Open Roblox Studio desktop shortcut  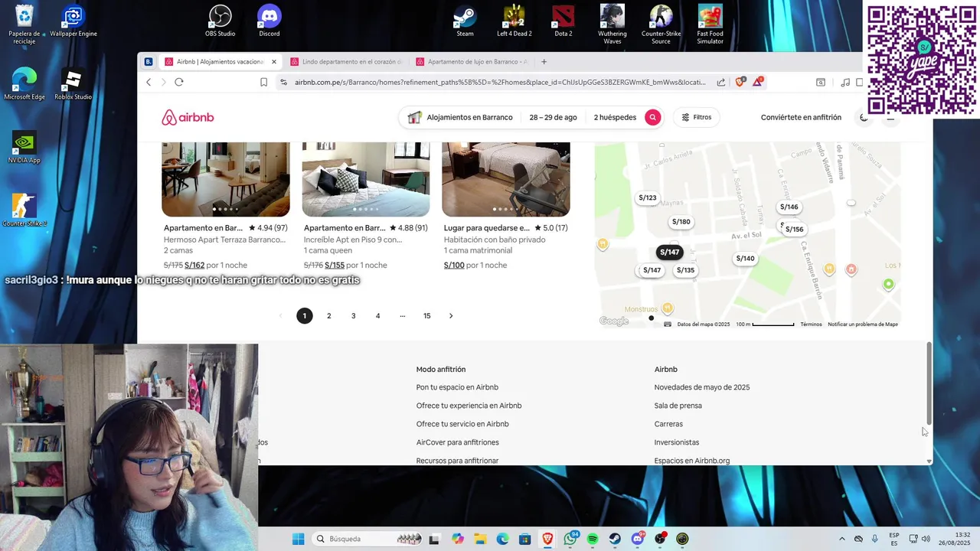(x=73, y=85)
